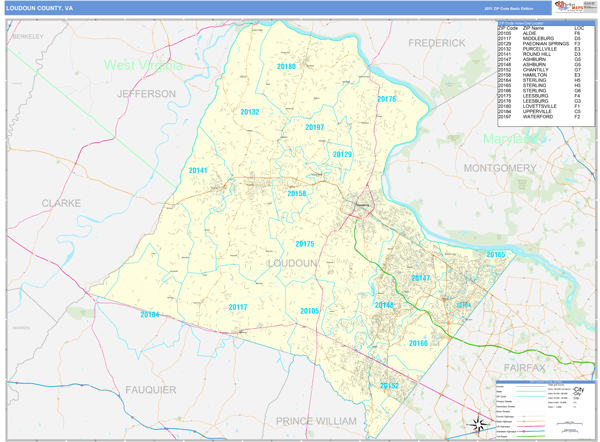
Task: Click the FAIRFAX county label
Action: coord(524,368)
